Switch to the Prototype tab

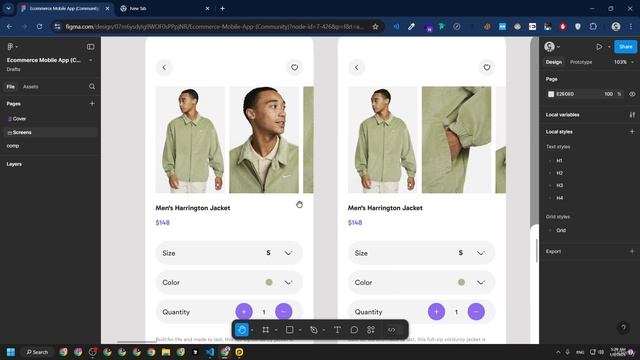(x=581, y=62)
